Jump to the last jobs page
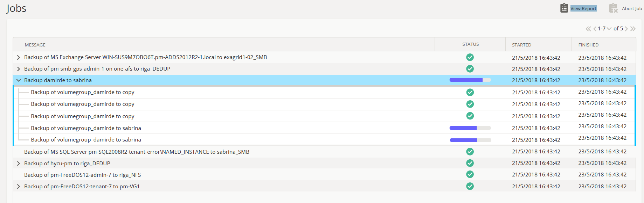Viewport: 644px width, 203px height. (x=633, y=29)
